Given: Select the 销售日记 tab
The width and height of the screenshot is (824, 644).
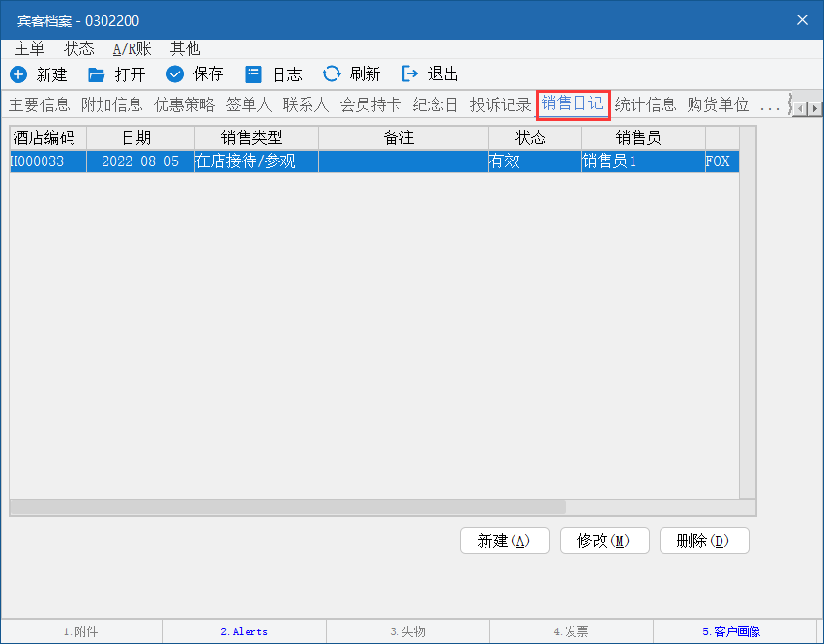Looking at the screenshot, I should pyautogui.click(x=573, y=103).
